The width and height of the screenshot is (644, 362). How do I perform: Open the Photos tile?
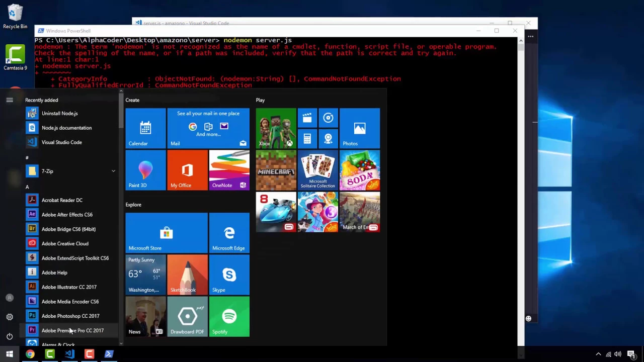(x=359, y=128)
